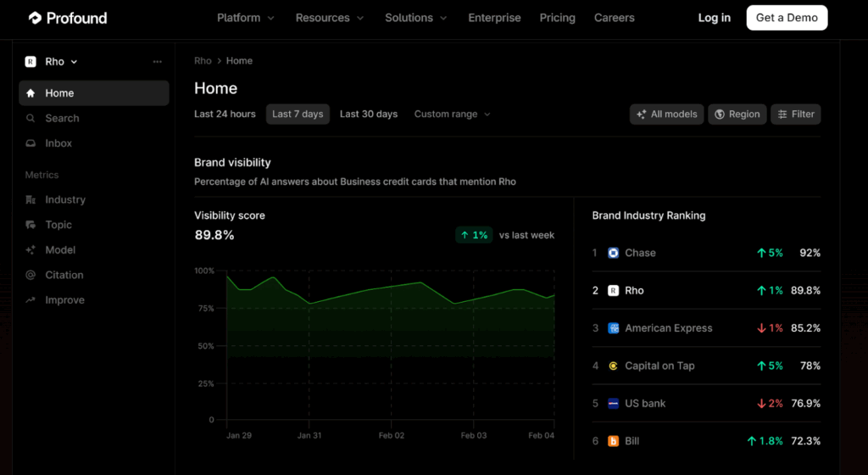868x475 pixels.
Task: Select the Last 30 days range
Action: (x=369, y=115)
